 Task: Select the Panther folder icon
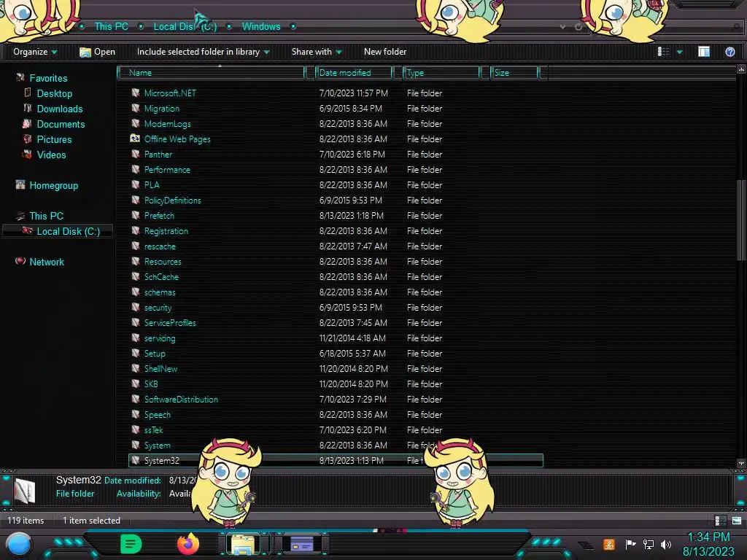(136, 154)
